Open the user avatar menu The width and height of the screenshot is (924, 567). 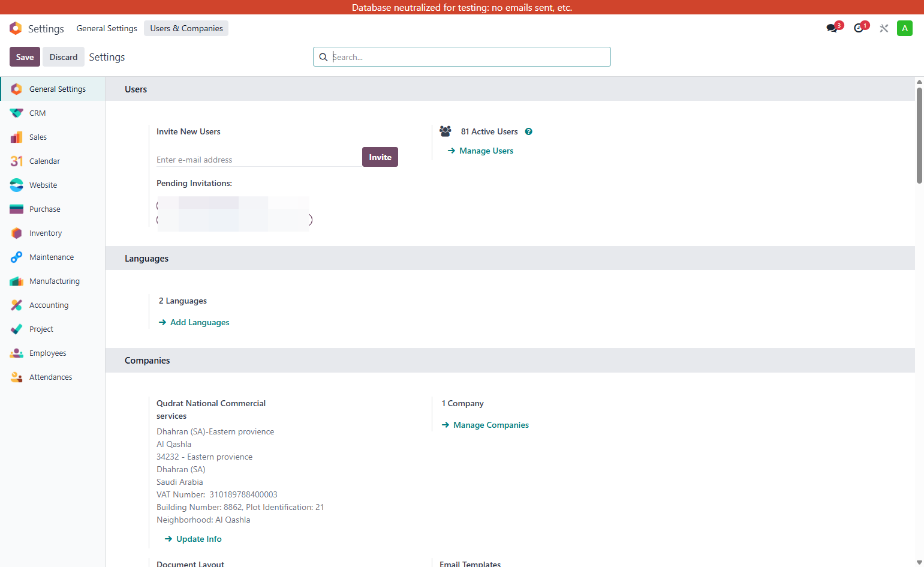point(904,28)
